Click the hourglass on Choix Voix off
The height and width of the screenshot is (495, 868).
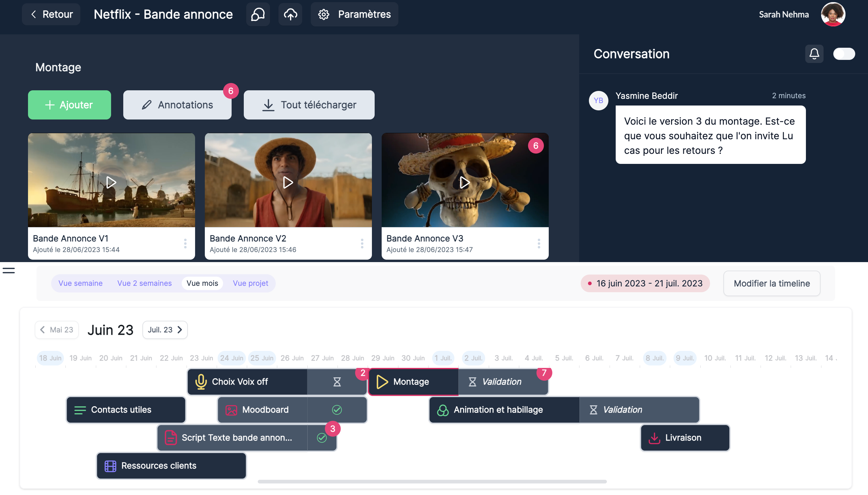pos(337,382)
